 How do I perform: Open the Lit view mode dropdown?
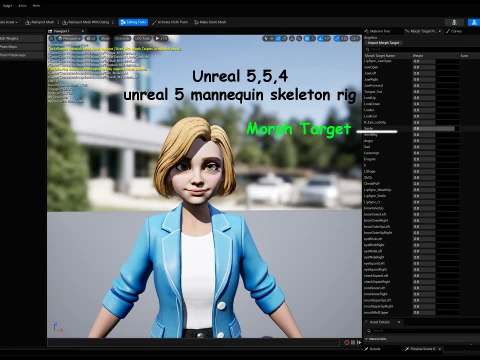(x=90, y=38)
